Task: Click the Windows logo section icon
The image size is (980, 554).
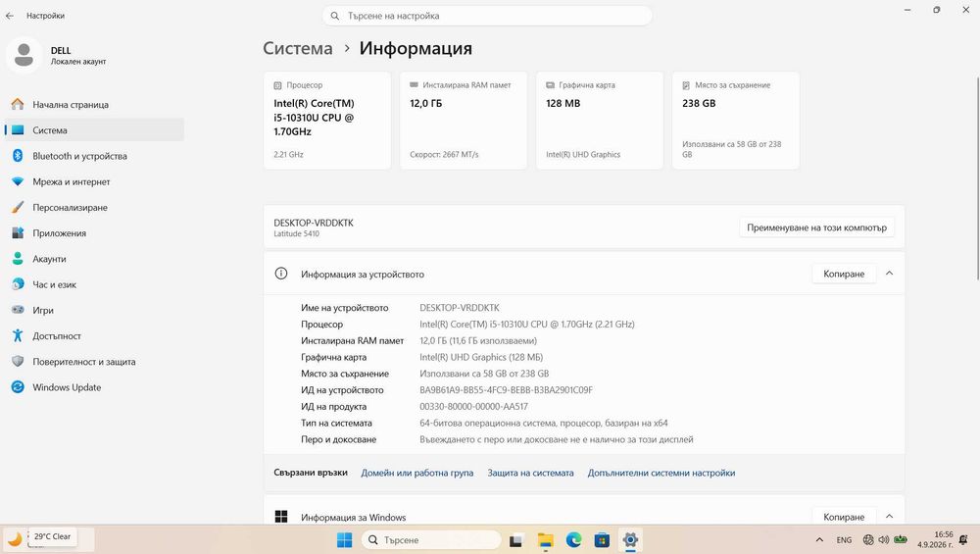Action: pos(281,517)
